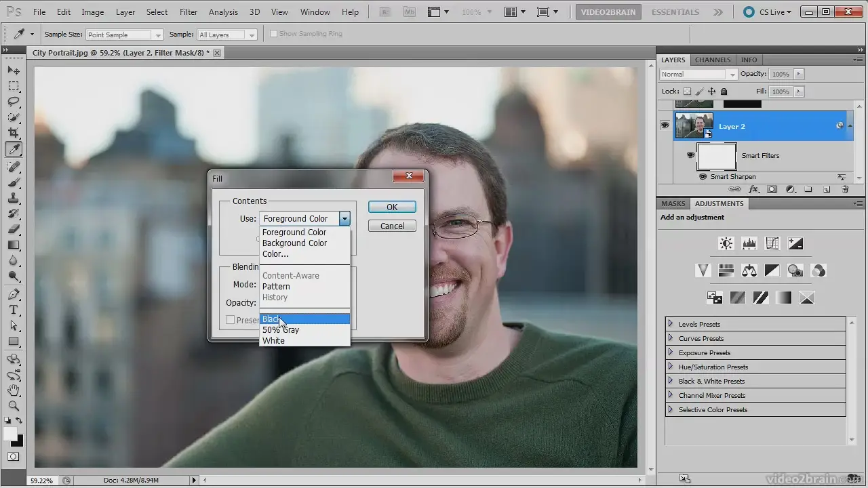Click the foreground color swatch in the toolbox
868x488 pixels.
tap(10, 434)
